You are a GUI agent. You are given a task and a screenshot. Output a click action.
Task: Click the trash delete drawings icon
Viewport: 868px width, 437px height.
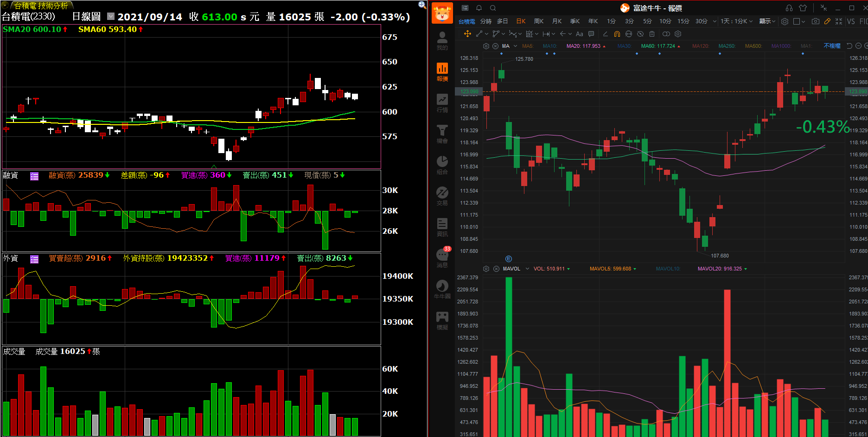pyautogui.click(x=652, y=34)
